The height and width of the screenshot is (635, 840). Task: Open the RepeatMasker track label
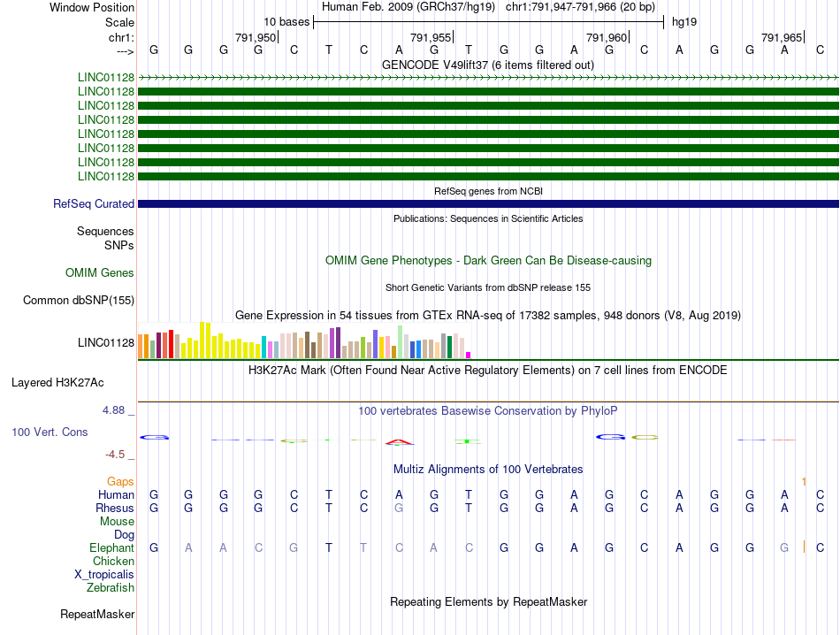tap(97, 614)
